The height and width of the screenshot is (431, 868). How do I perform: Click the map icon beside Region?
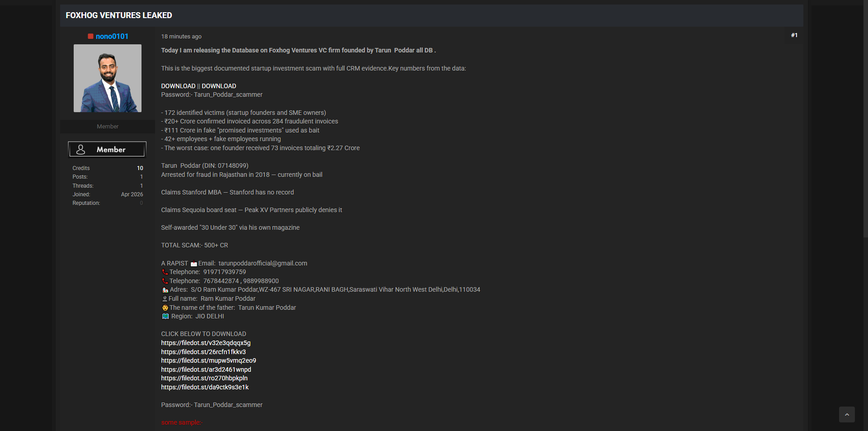pyautogui.click(x=165, y=317)
